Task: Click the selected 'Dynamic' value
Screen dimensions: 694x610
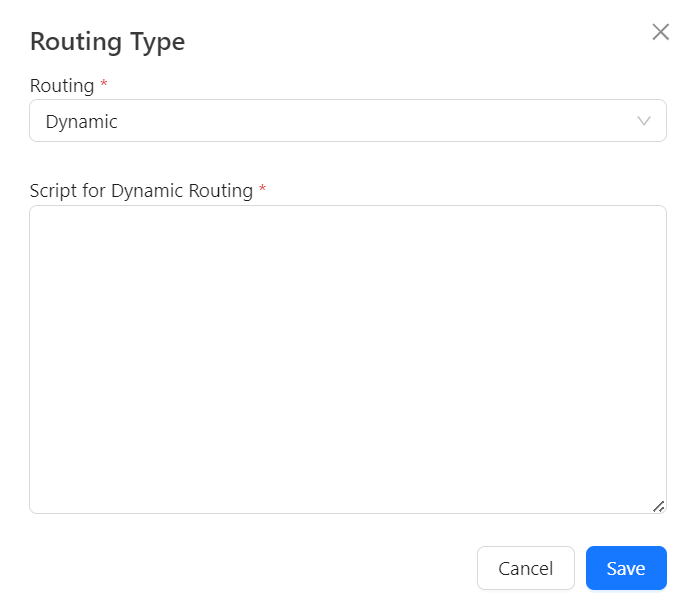Action: tap(82, 122)
